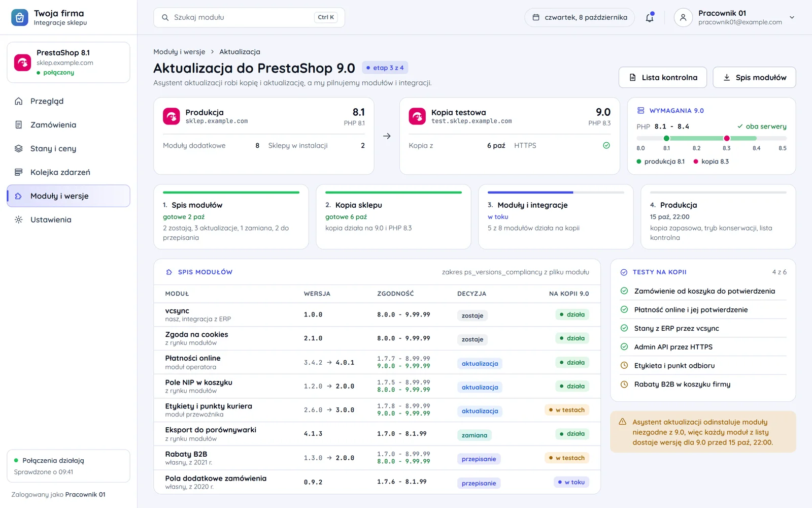Image resolution: width=812 pixels, height=508 pixels.
Task: Focus the Szukaj modułu search field
Action: (x=249, y=17)
